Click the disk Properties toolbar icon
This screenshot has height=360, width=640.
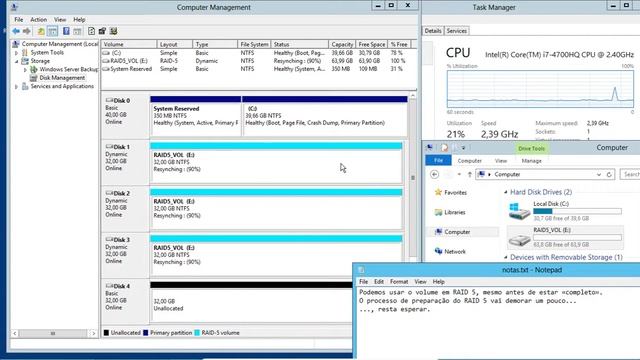[x=102, y=31]
